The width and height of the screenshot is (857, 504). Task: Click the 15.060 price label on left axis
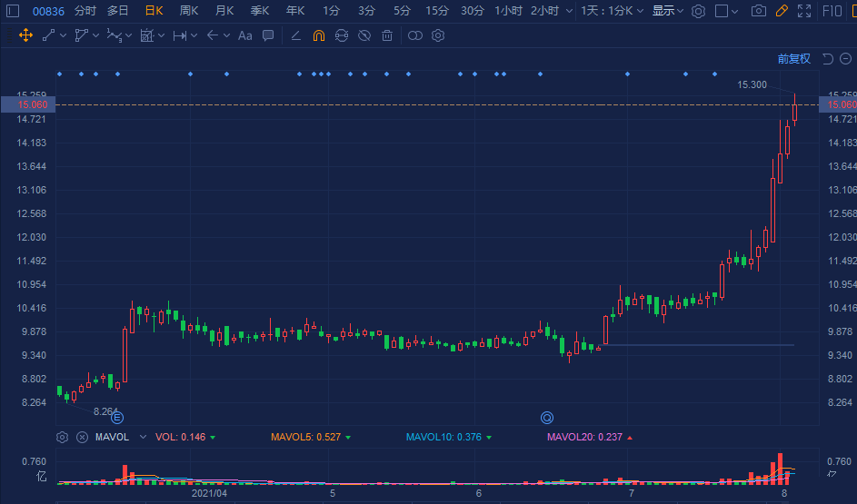pos(28,104)
